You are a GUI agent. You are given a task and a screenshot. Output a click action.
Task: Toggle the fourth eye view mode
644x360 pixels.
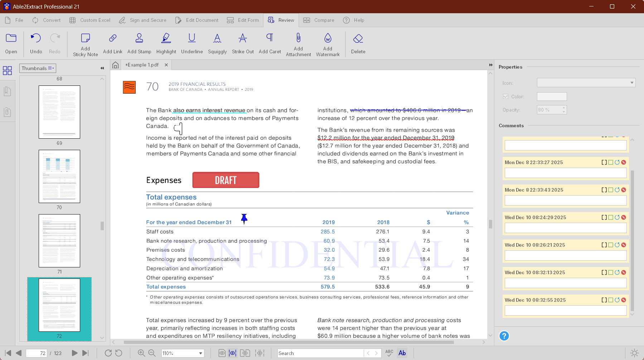260,353
